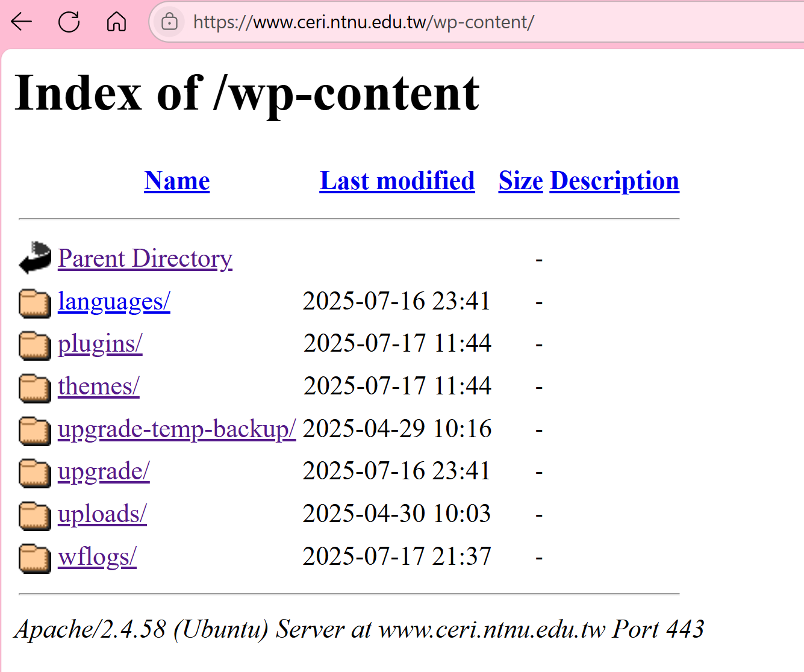Sort the listing by Name column
The height and width of the screenshot is (672, 804).
coord(177,181)
